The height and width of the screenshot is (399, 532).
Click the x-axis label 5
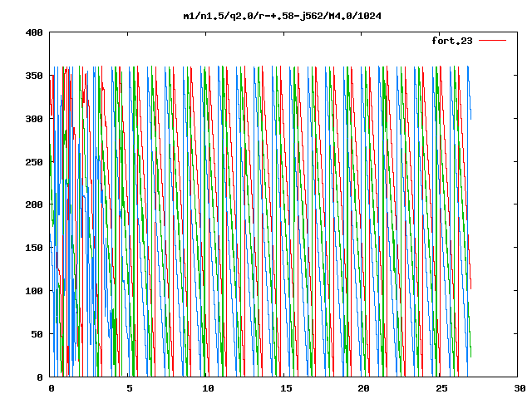pyautogui.click(x=130, y=388)
